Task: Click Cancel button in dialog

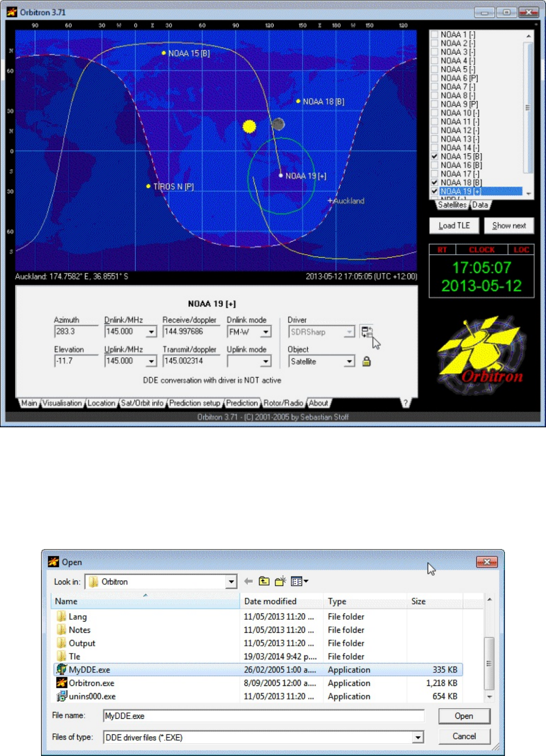Action: (x=464, y=736)
